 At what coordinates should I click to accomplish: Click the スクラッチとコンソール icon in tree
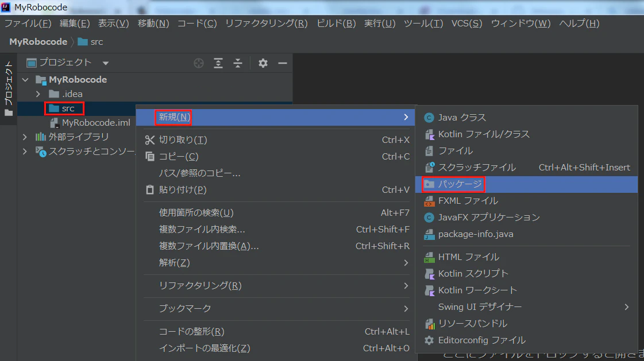click(x=41, y=152)
